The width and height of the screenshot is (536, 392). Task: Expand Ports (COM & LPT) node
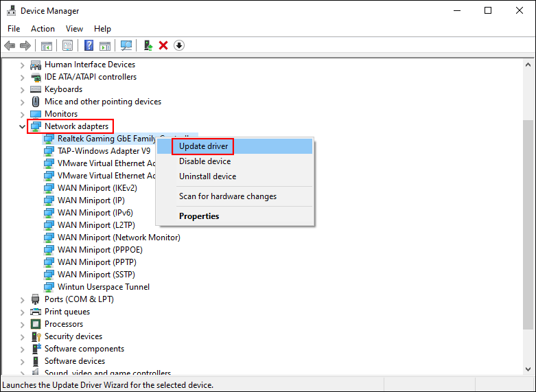coord(22,299)
